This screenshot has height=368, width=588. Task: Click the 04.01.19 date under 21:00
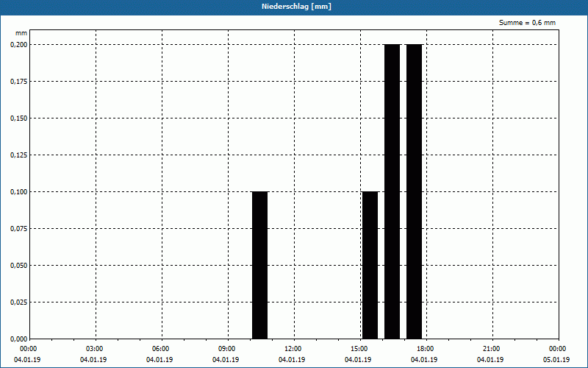pyautogui.click(x=490, y=360)
